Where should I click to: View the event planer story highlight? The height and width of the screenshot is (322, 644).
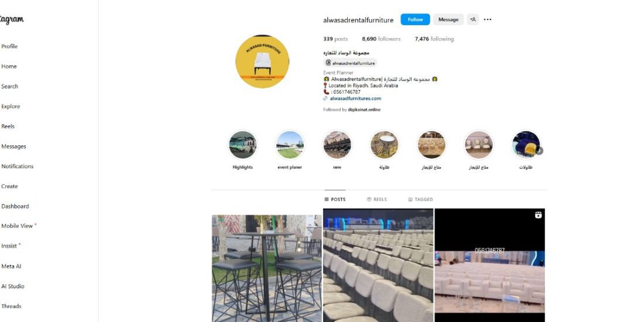(290, 145)
